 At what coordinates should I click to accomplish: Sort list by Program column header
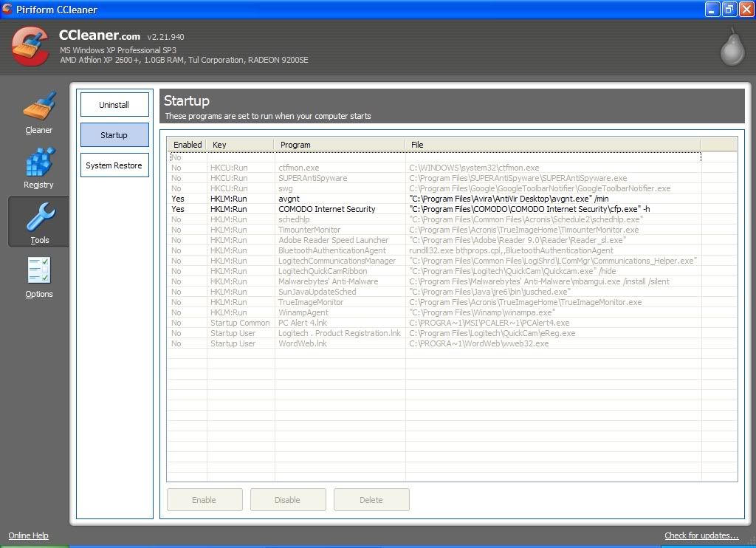(x=295, y=145)
